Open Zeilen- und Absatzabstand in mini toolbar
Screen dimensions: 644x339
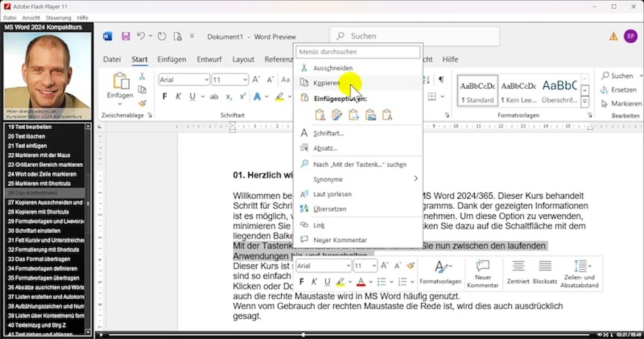click(x=579, y=273)
